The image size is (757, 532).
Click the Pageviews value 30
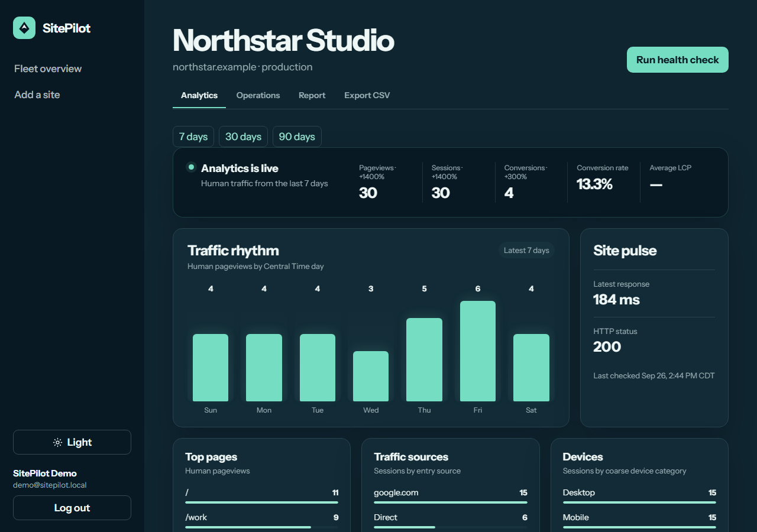point(368,193)
